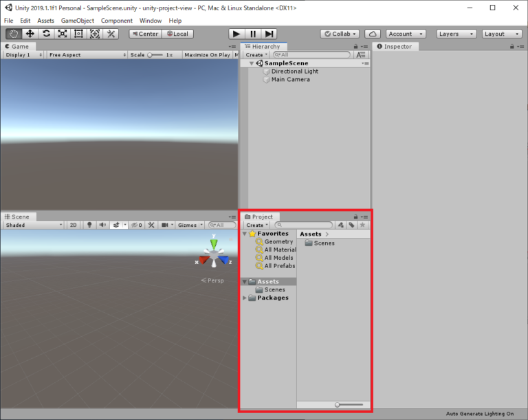Select the Rotate tool

pyautogui.click(x=46, y=34)
